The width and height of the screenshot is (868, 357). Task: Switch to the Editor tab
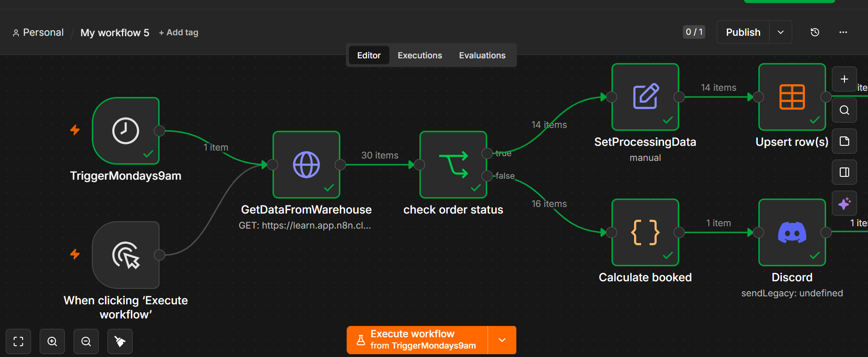coord(369,56)
